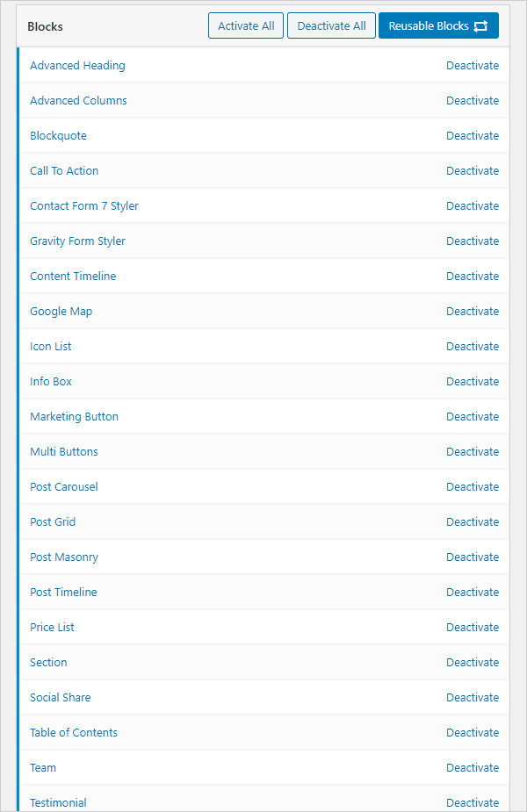527x812 pixels.
Task: Deactivate the Info Box block
Action: (x=472, y=382)
